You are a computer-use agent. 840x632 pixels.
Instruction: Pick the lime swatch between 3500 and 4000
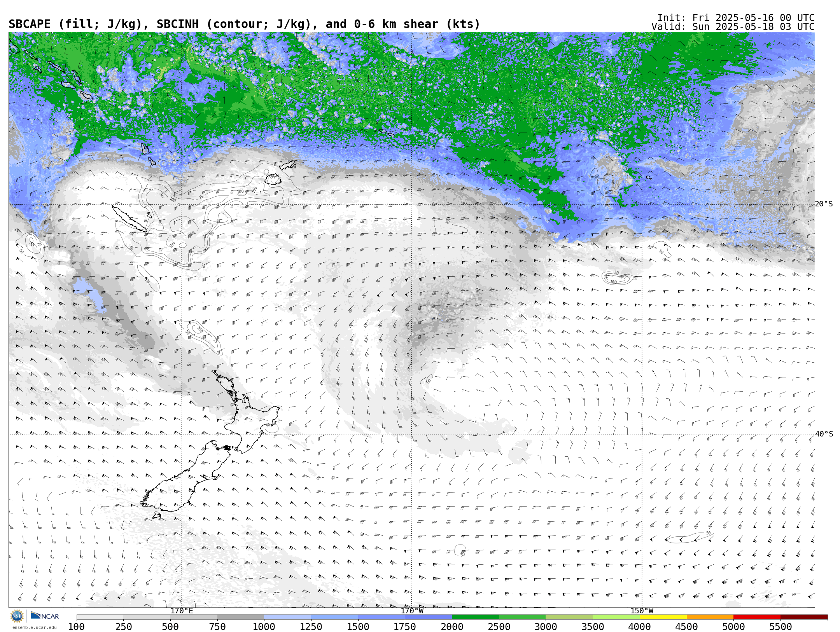point(616,617)
